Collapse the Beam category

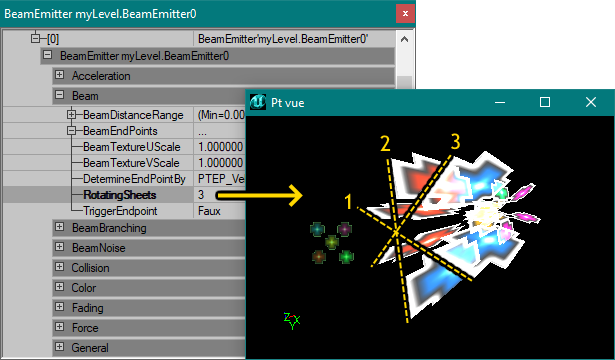pyautogui.click(x=59, y=95)
